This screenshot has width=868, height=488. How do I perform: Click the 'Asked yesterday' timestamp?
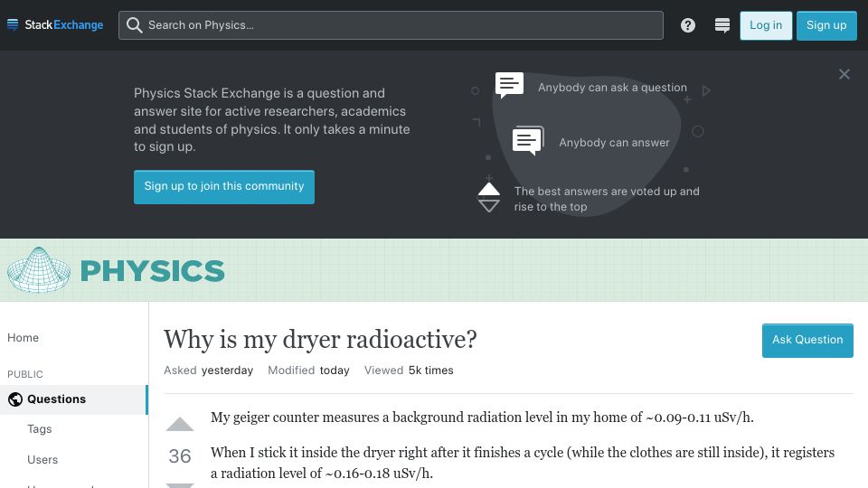click(208, 371)
